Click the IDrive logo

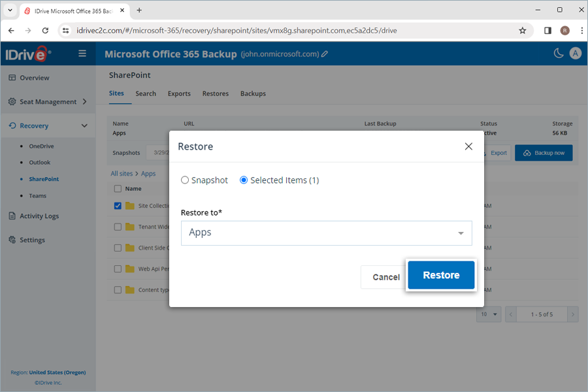(28, 54)
